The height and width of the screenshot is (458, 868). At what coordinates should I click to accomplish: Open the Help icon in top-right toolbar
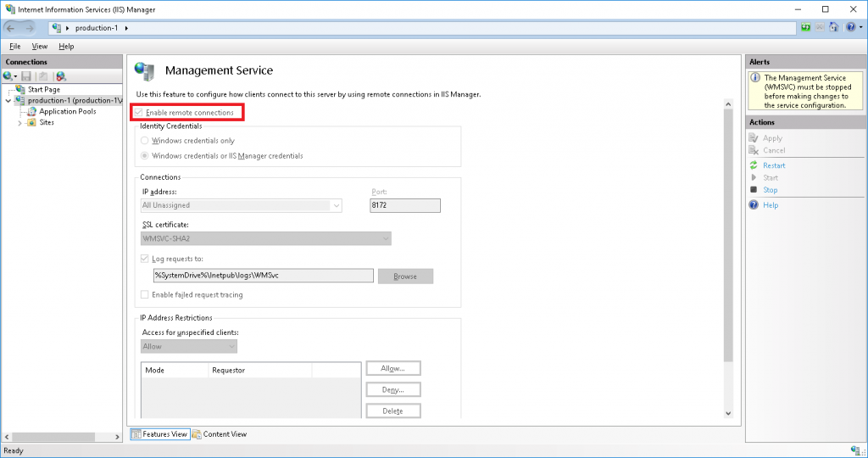(850, 28)
